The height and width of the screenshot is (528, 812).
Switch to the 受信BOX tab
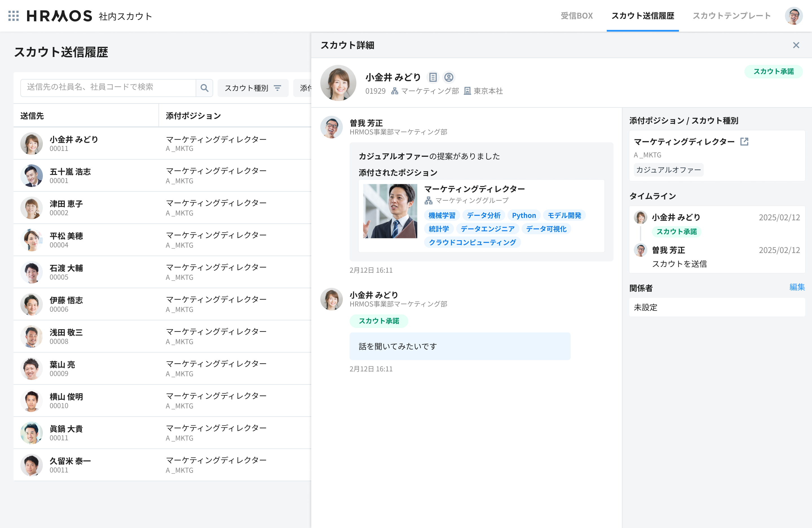point(576,16)
